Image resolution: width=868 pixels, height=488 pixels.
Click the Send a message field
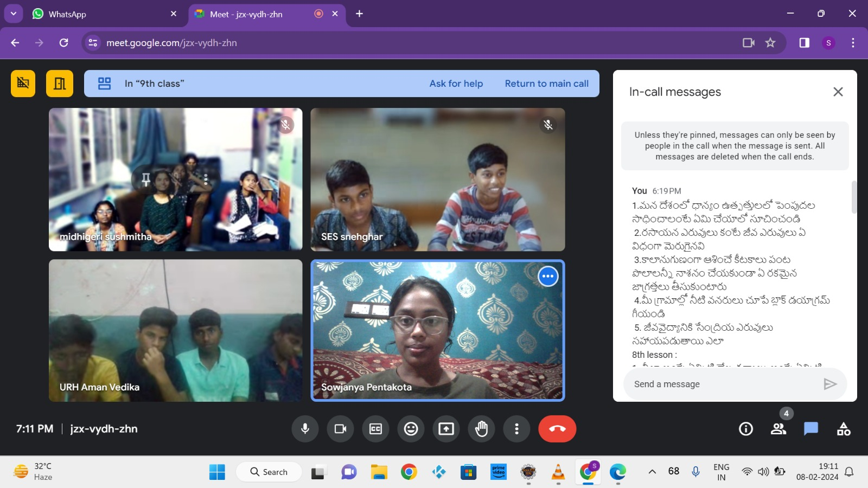click(722, 384)
